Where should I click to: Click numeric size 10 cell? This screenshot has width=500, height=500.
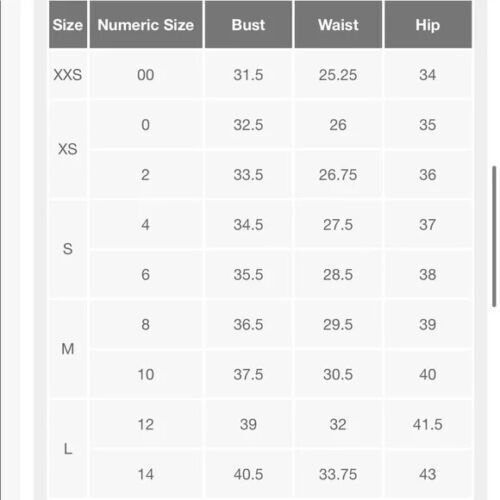(146, 374)
